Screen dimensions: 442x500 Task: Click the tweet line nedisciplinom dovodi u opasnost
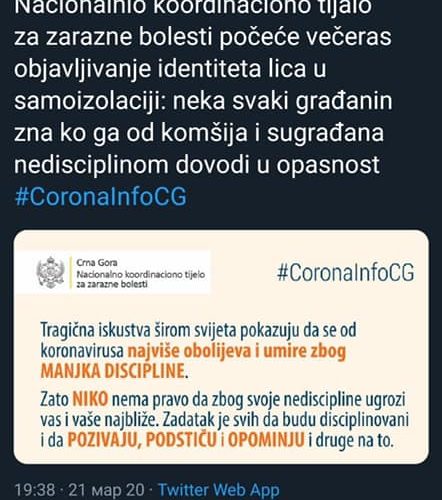click(197, 165)
